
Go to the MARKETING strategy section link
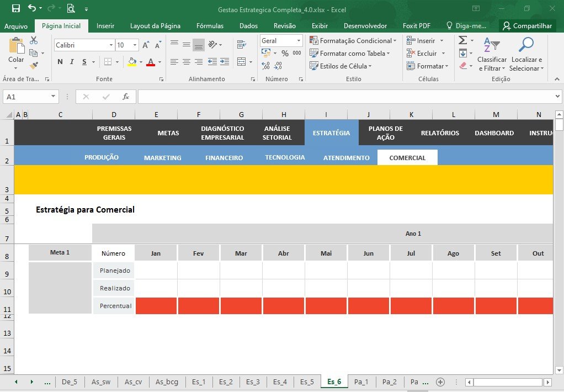point(163,158)
